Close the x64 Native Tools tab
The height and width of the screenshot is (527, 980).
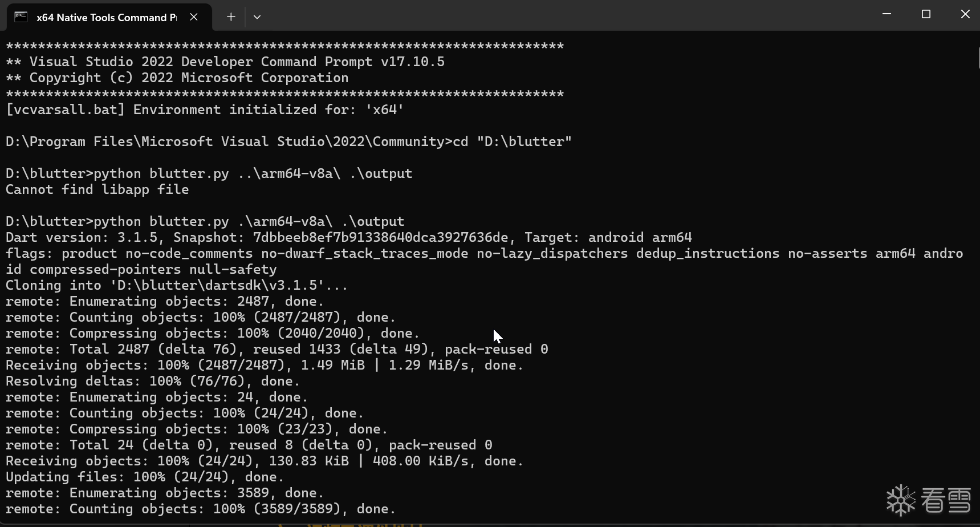194,17
